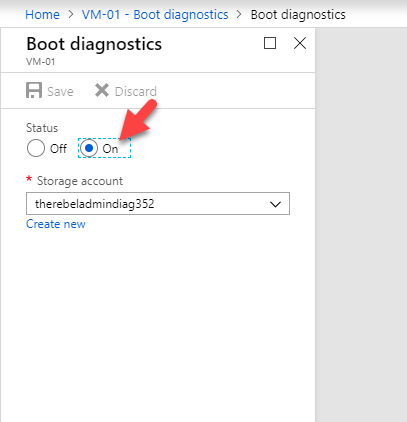
Task: Select the On status radio button
Action: 89,148
